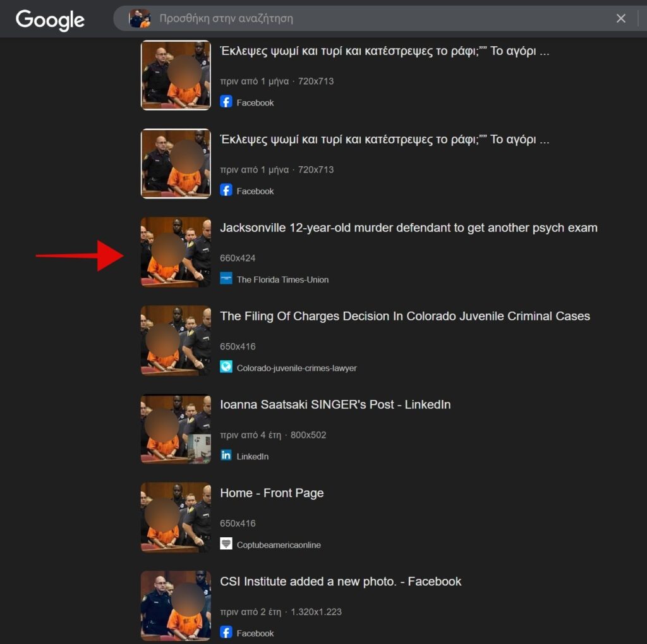Viewport: 647px width, 644px height.
Task: Click the Facebook icon under CSI Institute result
Action: [x=226, y=632]
